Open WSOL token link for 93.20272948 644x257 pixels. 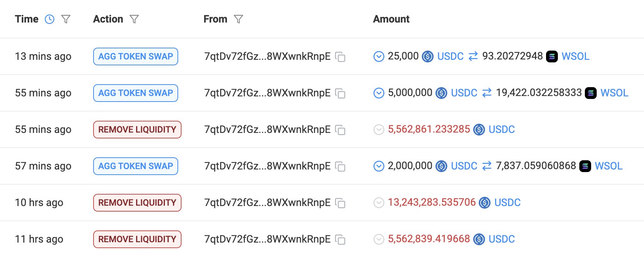pyautogui.click(x=575, y=56)
